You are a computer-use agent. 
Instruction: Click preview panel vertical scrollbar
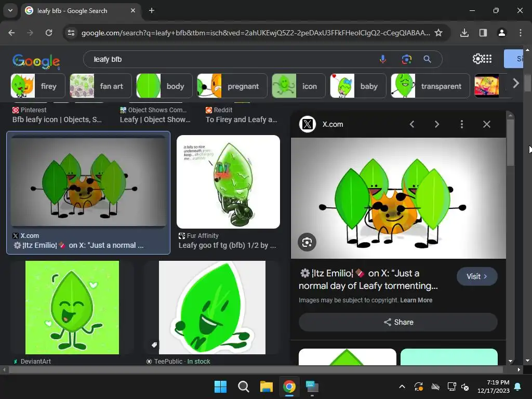tap(510, 142)
